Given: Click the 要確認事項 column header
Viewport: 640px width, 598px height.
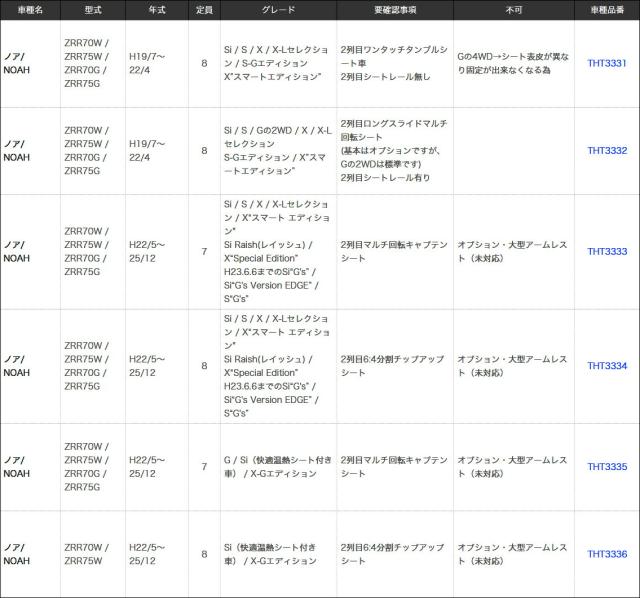Looking at the screenshot, I should tap(395, 10).
